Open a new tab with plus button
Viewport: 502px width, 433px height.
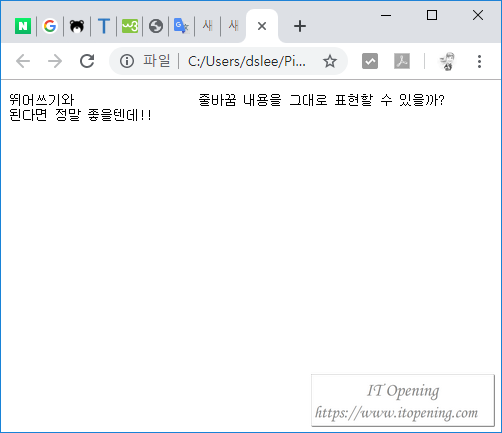point(300,26)
